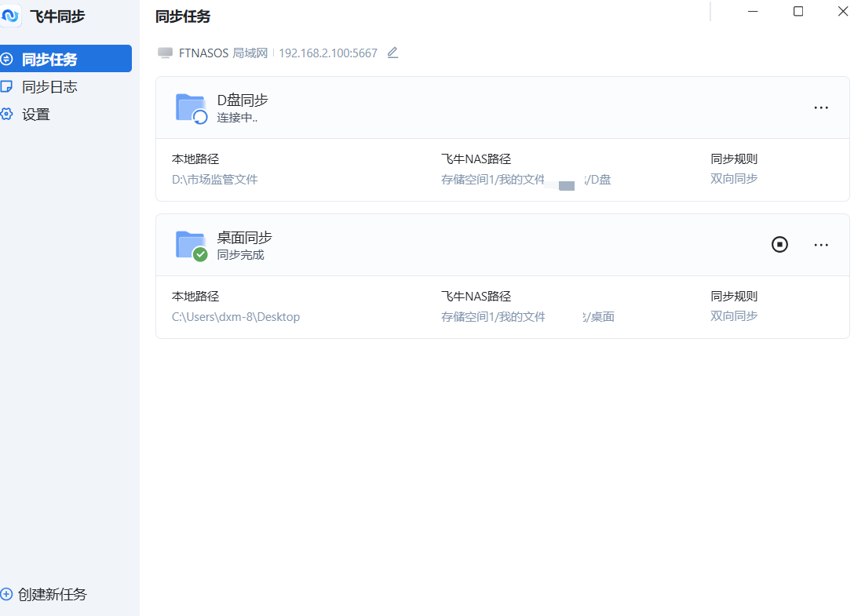
Task: Open the 桌面同步 more options menu
Action: [821, 245]
